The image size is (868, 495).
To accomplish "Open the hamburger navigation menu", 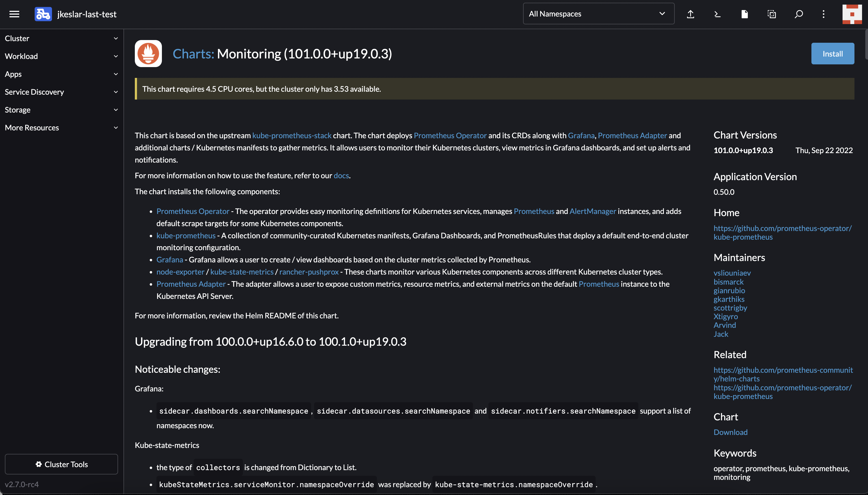I will click(14, 14).
